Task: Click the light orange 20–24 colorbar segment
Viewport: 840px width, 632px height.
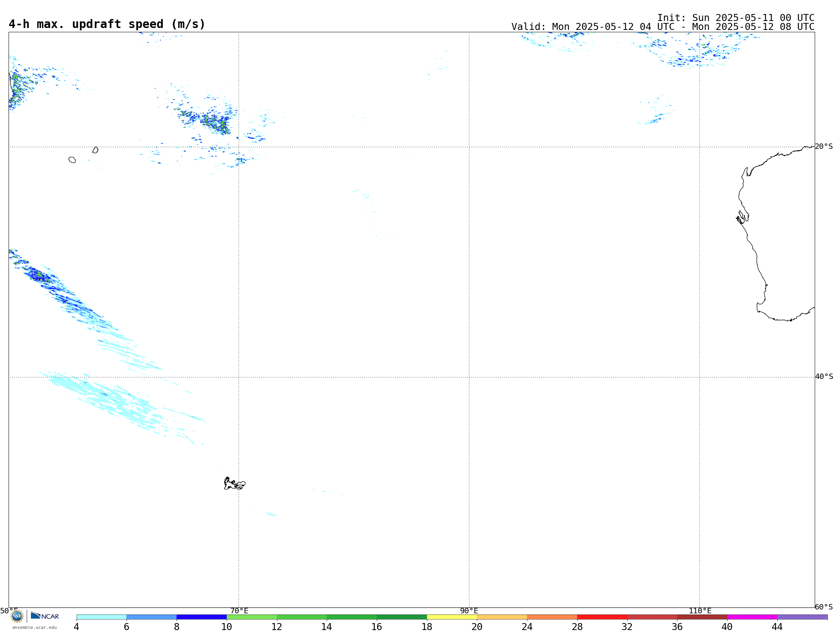Action: 502,617
